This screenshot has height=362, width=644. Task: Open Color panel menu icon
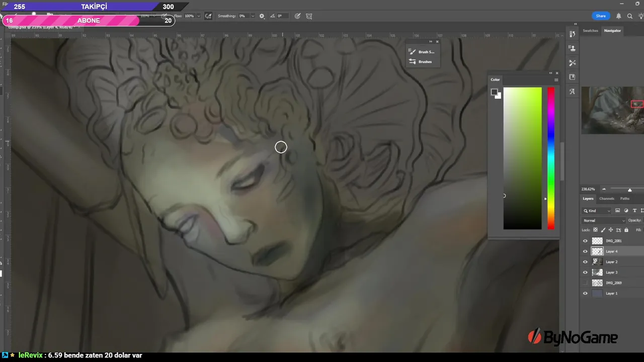pyautogui.click(x=556, y=79)
